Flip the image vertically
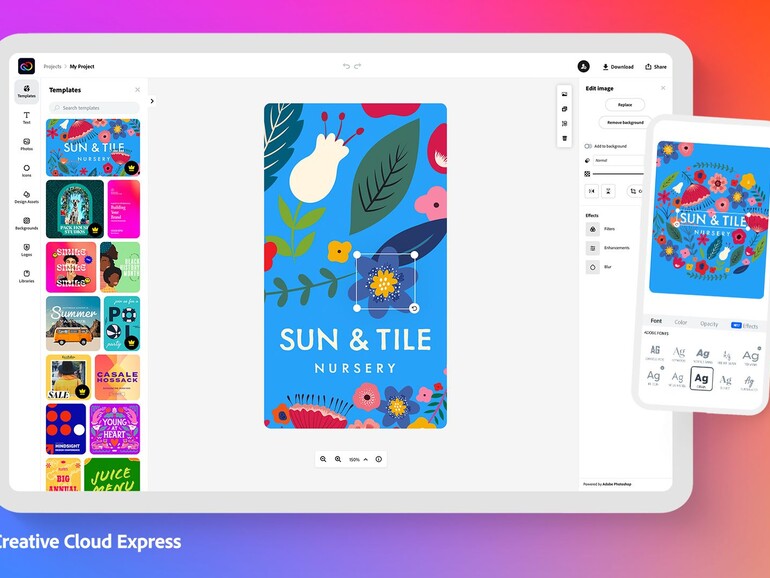This screenshot has width=770, height=578. (x=608, y=191)
